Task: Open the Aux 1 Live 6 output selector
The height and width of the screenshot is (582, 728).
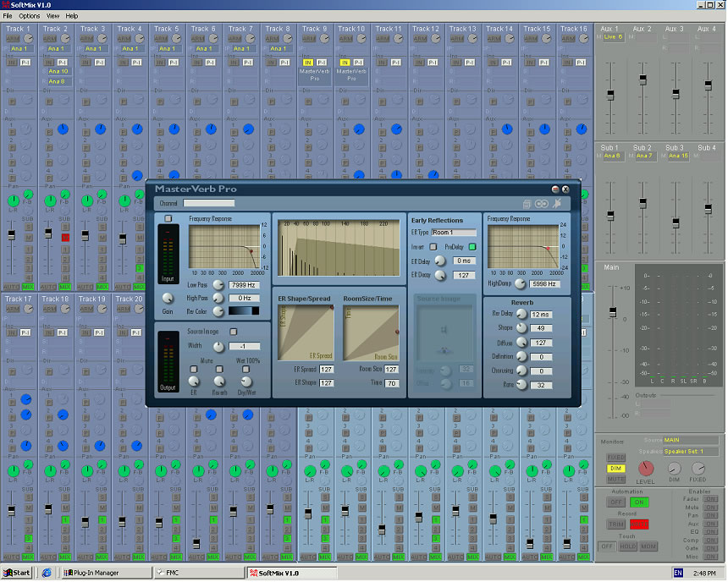Action: pyautogui.click(x=613, y=37)
